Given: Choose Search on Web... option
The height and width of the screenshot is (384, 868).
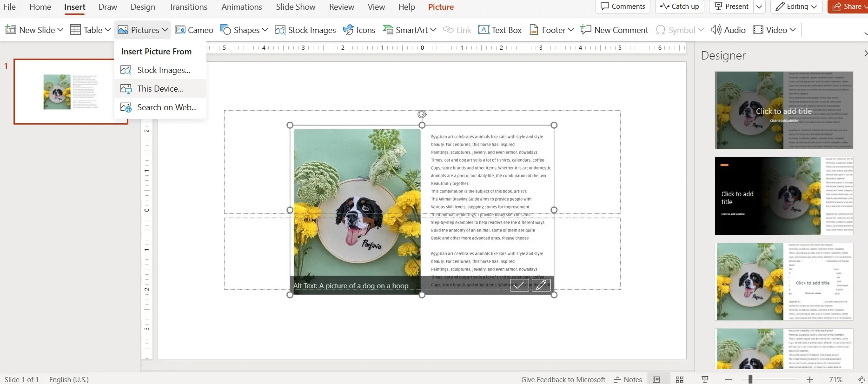Looking at the screenshot, I should tap(160, 107).
